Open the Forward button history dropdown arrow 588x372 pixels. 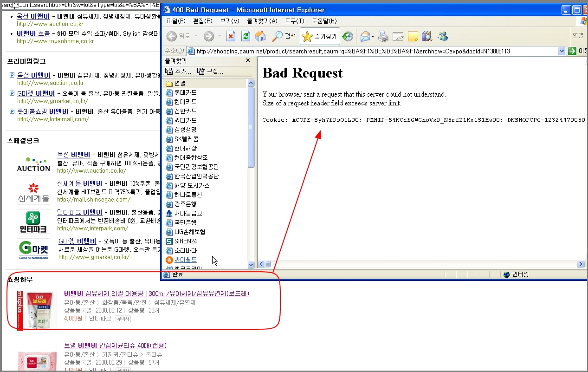pos(219,36)
